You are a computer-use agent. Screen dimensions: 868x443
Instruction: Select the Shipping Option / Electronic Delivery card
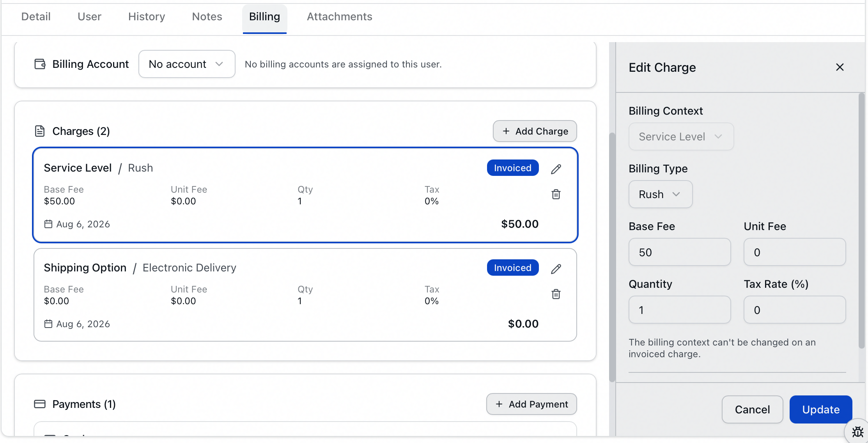pos(305,295)
